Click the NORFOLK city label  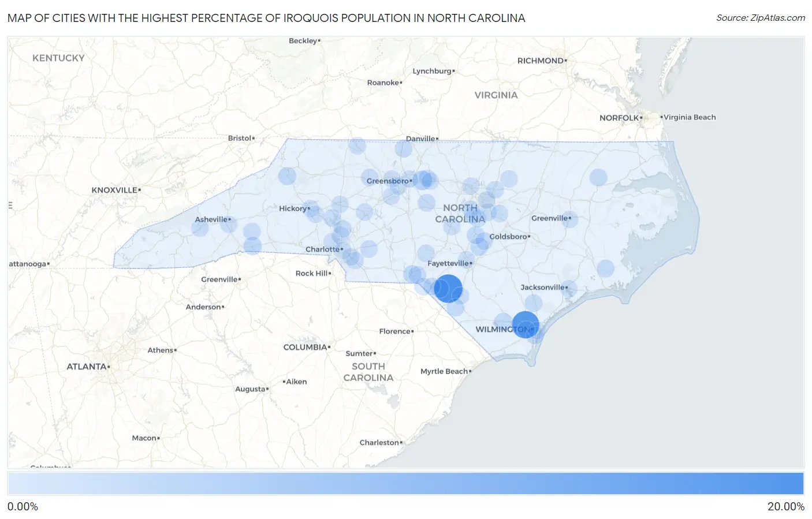click(619, 118)
